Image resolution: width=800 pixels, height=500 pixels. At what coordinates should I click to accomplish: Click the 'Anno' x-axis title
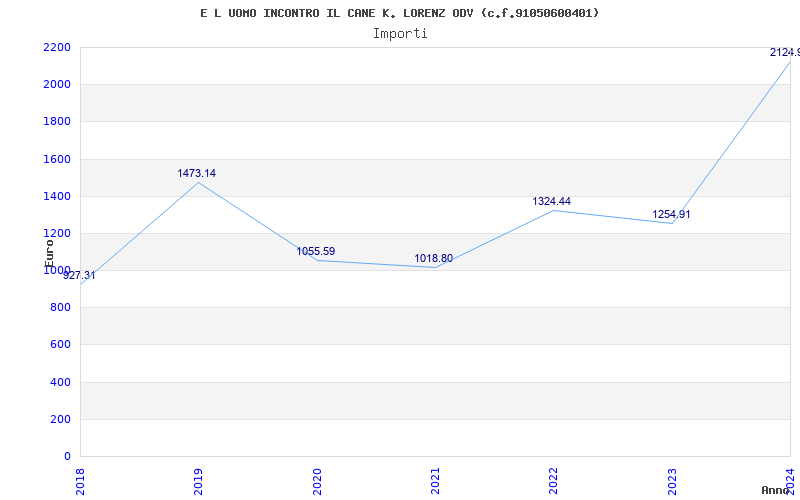click(x=776, y=490)
